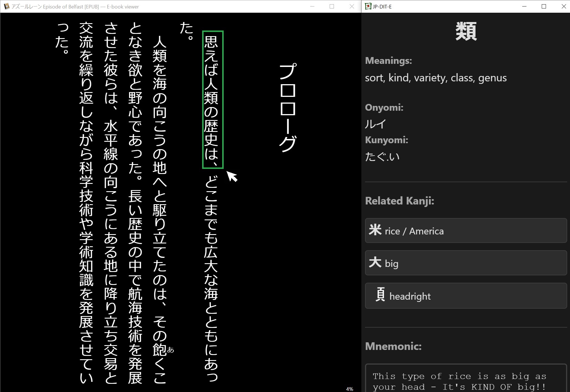Minimize the E-book viewer window
This screenshot has height=392, width=570.
tap(312, 6)
